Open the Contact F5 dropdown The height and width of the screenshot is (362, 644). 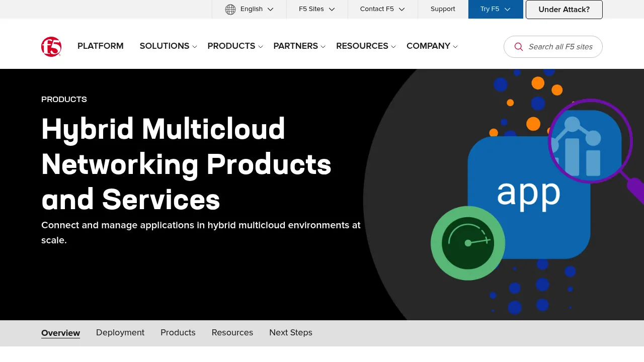[x=382, y=9]
